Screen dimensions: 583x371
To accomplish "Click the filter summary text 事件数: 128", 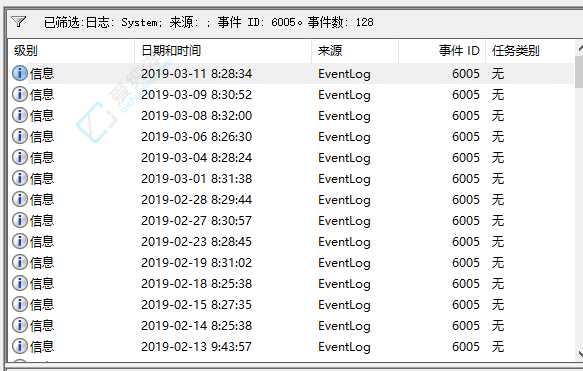I will tap(340, 22).
